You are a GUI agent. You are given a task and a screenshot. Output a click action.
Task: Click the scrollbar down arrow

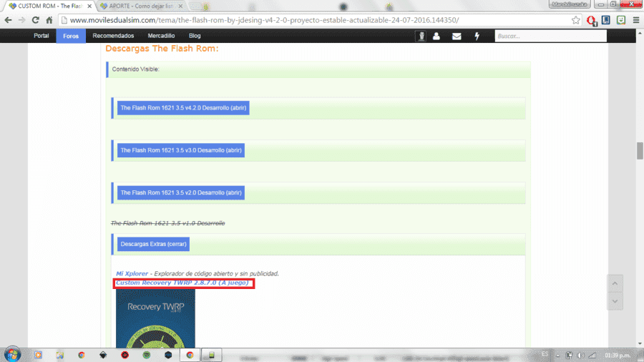pyautogui.click(x=640, y=344)
